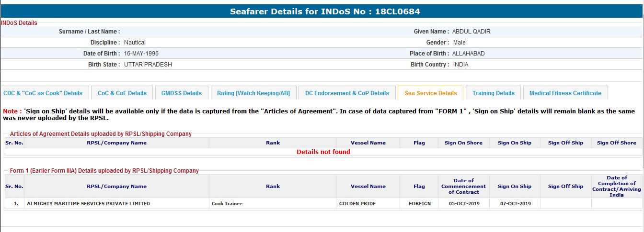Click the Sea Service Details tab
Screen dimensions: 644x232
[430, 93]
